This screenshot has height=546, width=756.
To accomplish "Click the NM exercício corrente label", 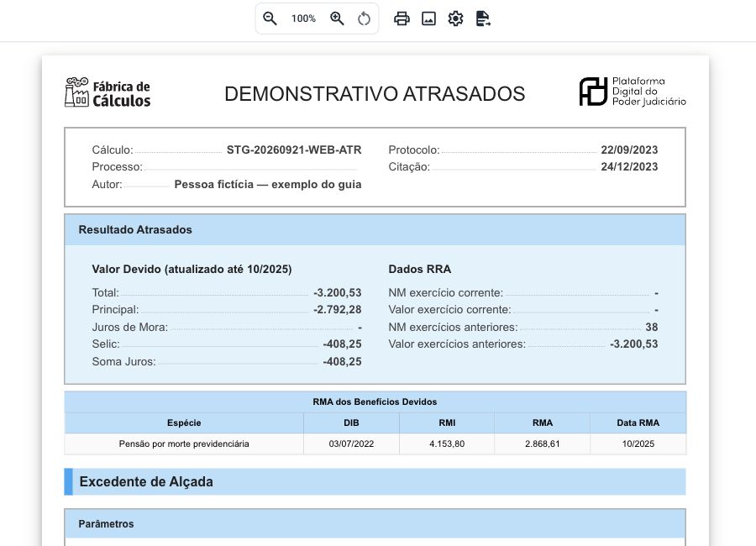I will pyautogui.click(x=445, y=293).
